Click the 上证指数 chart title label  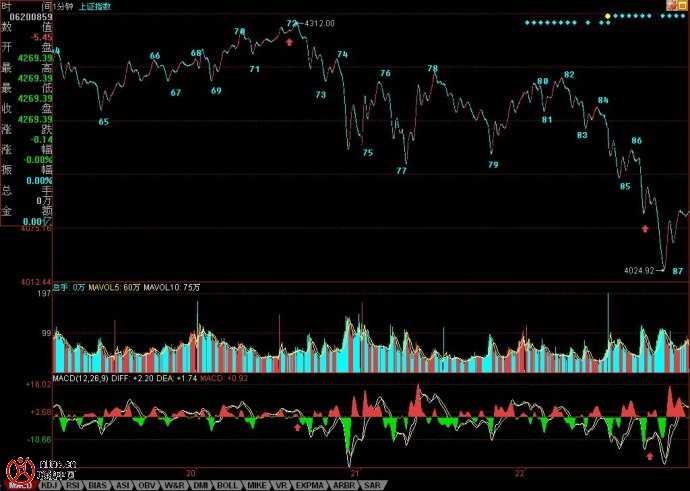[95, 7]
